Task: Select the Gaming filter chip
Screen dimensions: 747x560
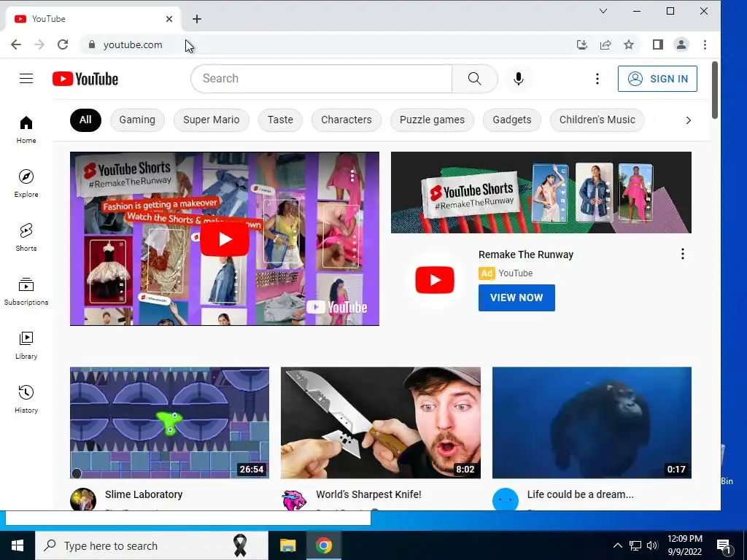Action: tap(137, 120)
